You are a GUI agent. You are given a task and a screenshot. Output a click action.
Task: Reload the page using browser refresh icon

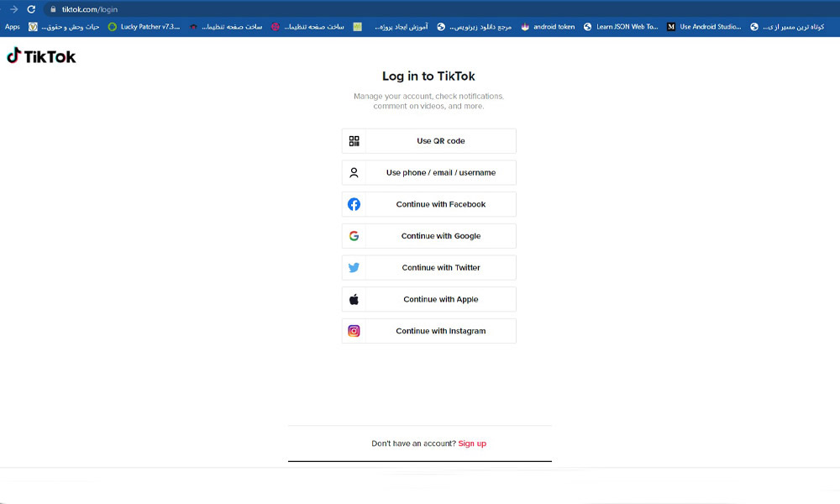click(x=31, y=9)
